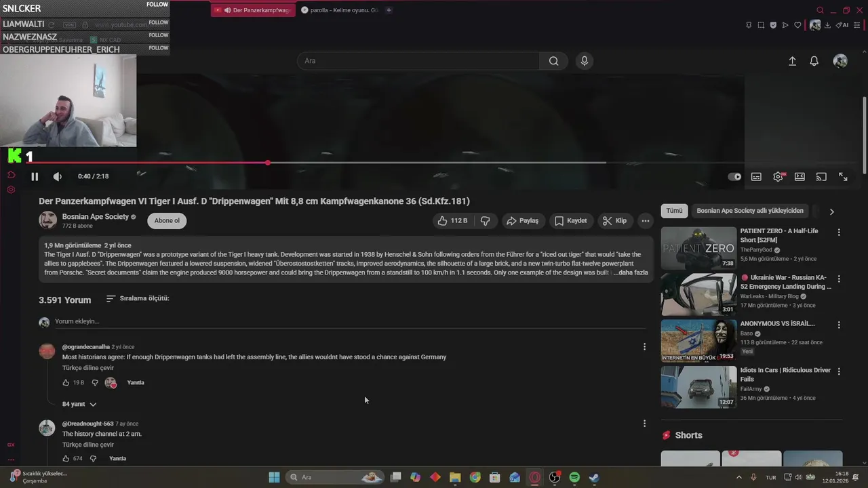Like the @Dreadnought-563 comment
The width and height of the screenshot is (868, 488).
[66, 459]
